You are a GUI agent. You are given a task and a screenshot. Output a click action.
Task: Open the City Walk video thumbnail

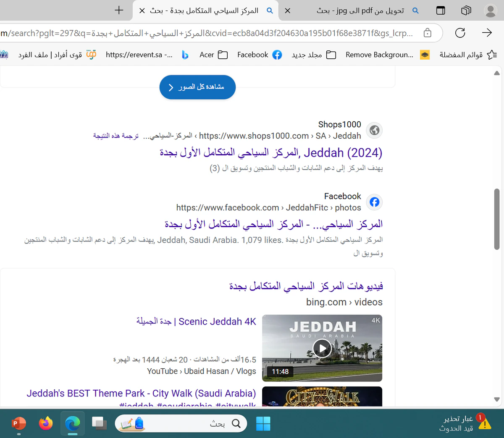pos(322,396)
